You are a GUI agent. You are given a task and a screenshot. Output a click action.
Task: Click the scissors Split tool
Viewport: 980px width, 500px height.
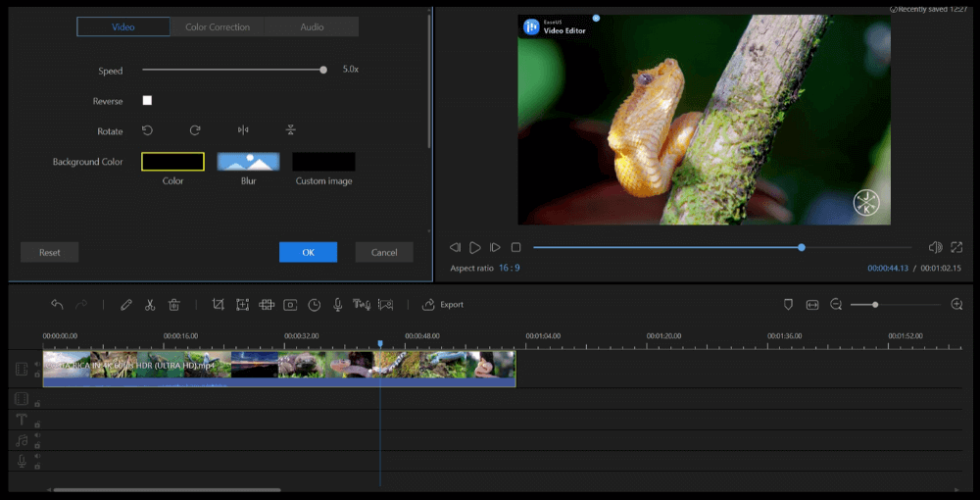point(150,305)
